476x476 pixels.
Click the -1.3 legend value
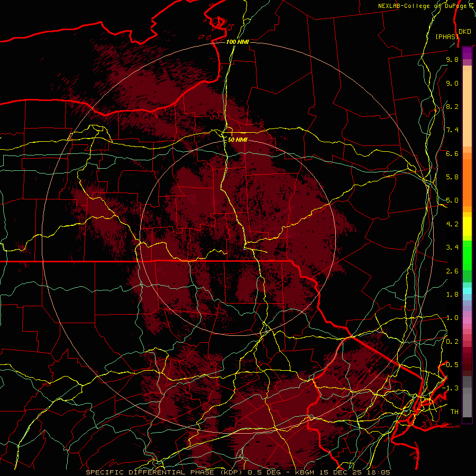[450, 388]
